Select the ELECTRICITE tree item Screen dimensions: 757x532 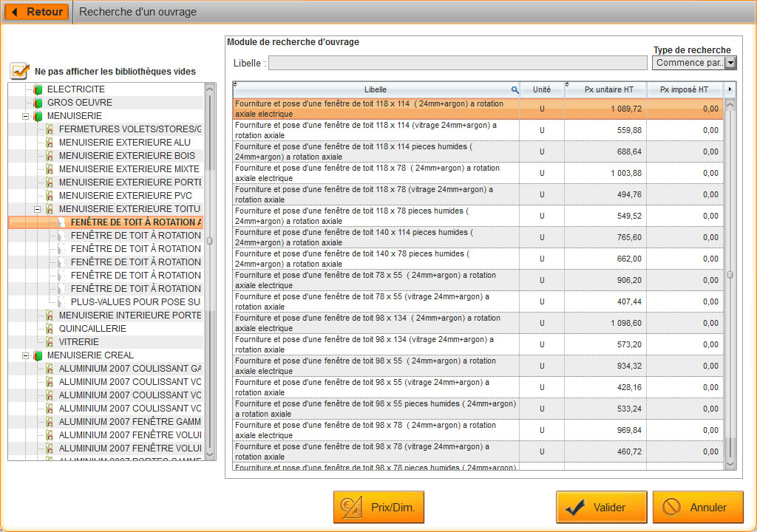point(76,89)
